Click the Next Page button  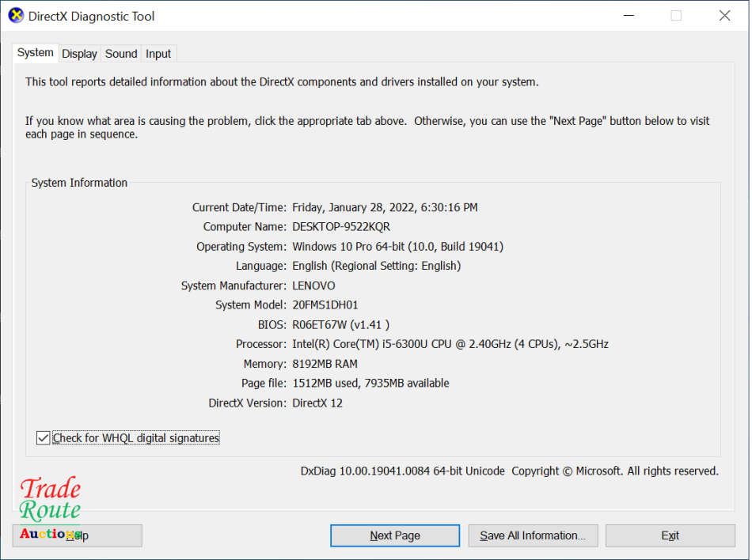pyautogui.click(x=394, y=535)
